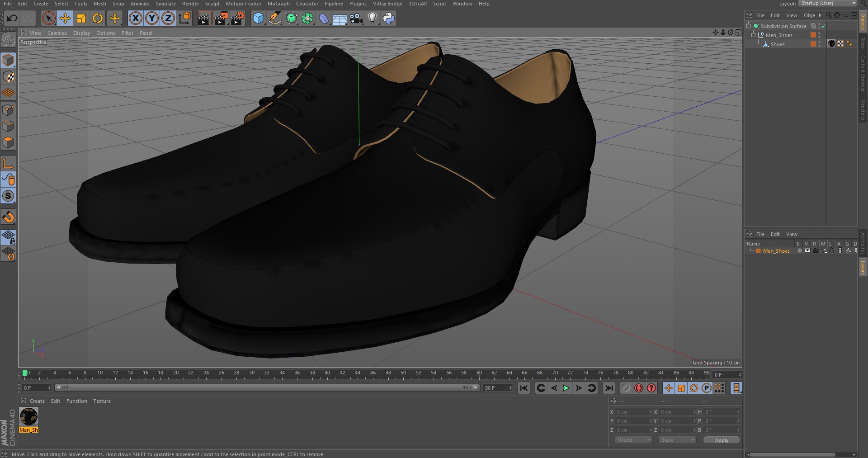The height and width of the screenshot is (458, 868).
Task: Click the Undo arrow icon
Action: (12, 18)
